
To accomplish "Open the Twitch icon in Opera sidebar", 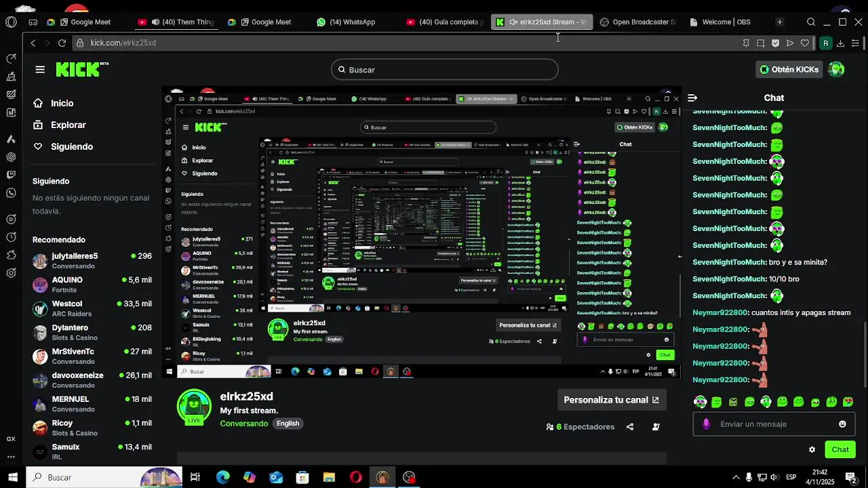I will pos(11,175).
